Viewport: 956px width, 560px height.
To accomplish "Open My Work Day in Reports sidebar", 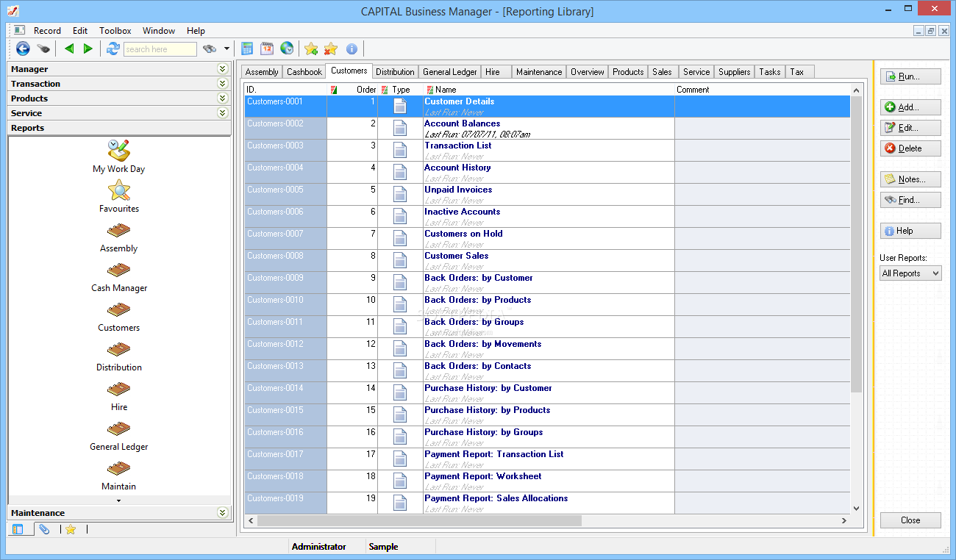I will (x=118, y=151).
